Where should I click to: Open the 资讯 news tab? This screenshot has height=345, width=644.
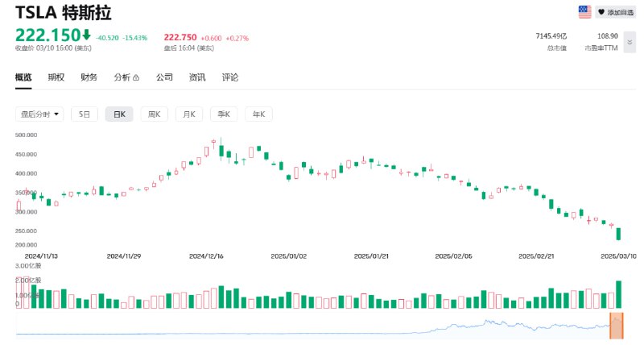tap(197, 77)
